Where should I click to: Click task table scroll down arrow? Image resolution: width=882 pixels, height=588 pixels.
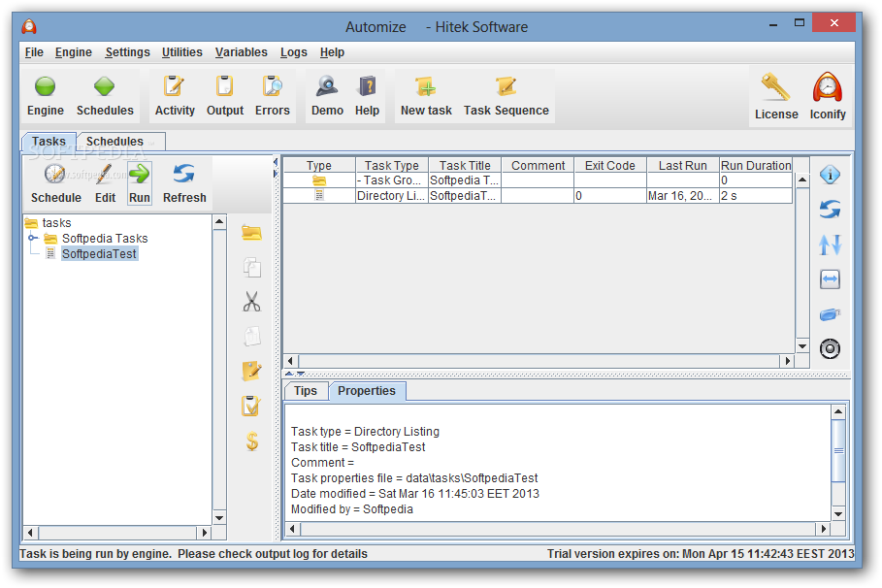coord(802,346)
